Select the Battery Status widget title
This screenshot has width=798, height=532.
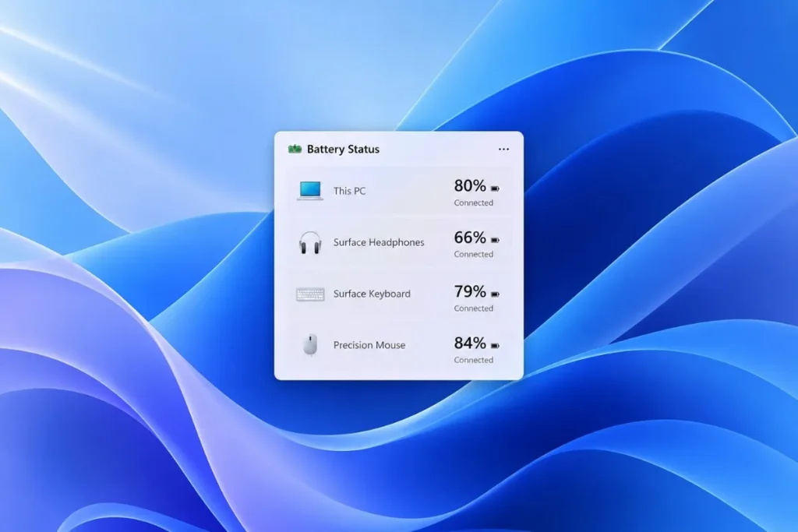point(343,149)
